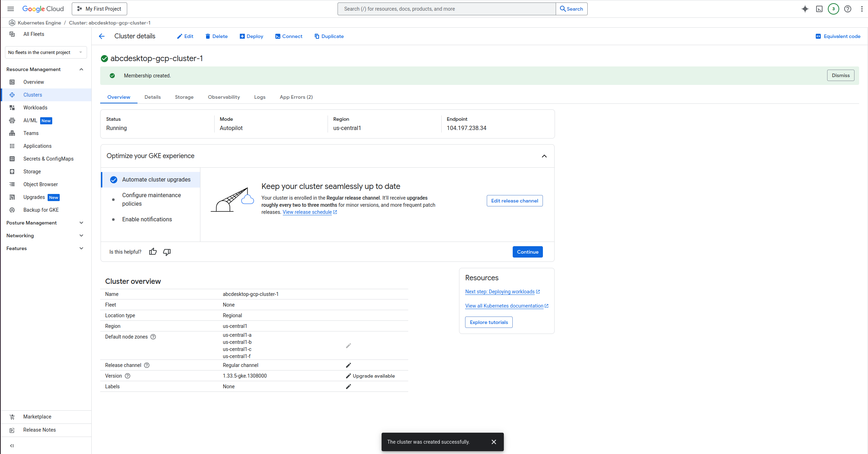Image resolution: width=868 pixels, height=454 pixels.
Task: Select Configure maintenance policies step
Action: click(151, 199)
